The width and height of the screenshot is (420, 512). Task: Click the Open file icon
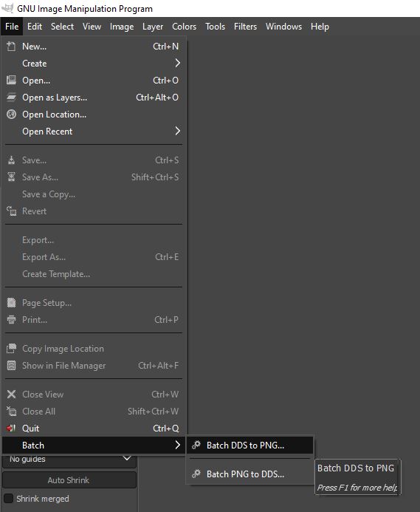pyautogui.click(x=11, y=81)
